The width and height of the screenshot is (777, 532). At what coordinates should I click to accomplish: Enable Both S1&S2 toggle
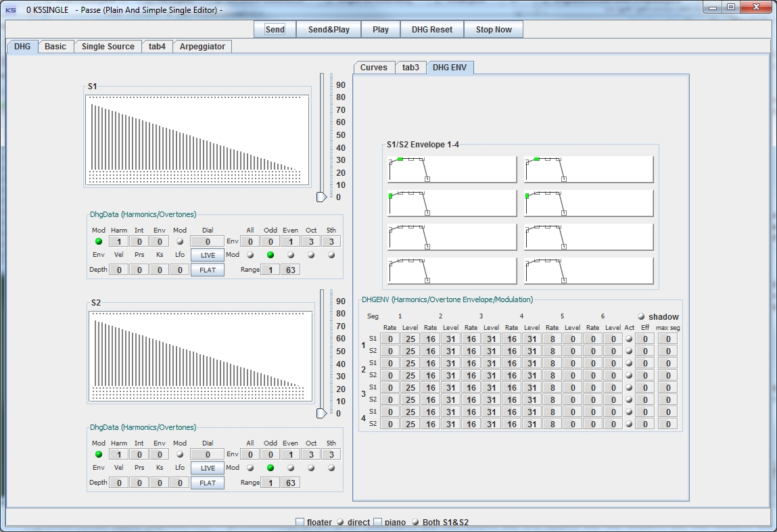[x=415, y=522]
